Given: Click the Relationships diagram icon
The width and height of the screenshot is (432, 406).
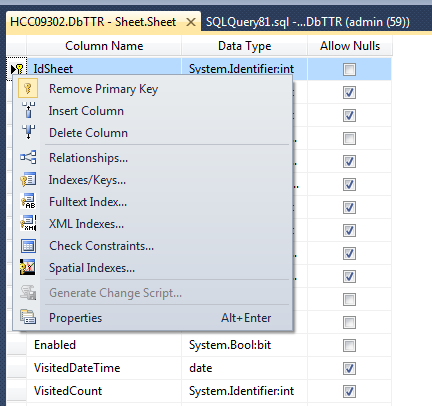Looking at the screenshot, I should [28, 157].
